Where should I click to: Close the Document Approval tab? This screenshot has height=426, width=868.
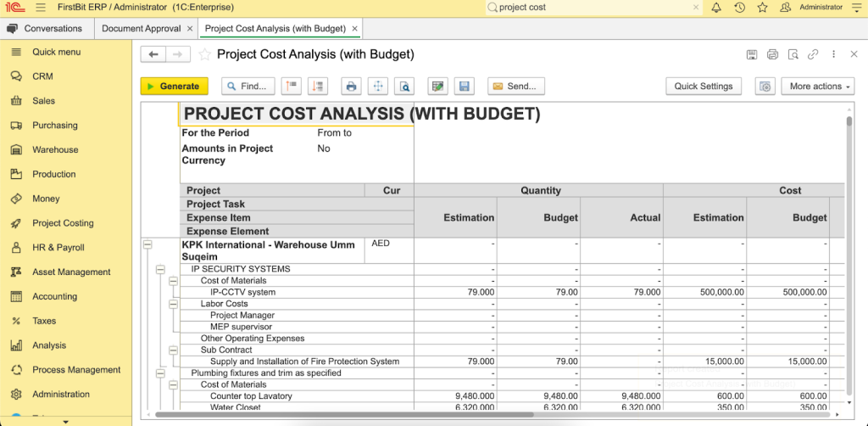pyautogui.click(x=190, y=28)
